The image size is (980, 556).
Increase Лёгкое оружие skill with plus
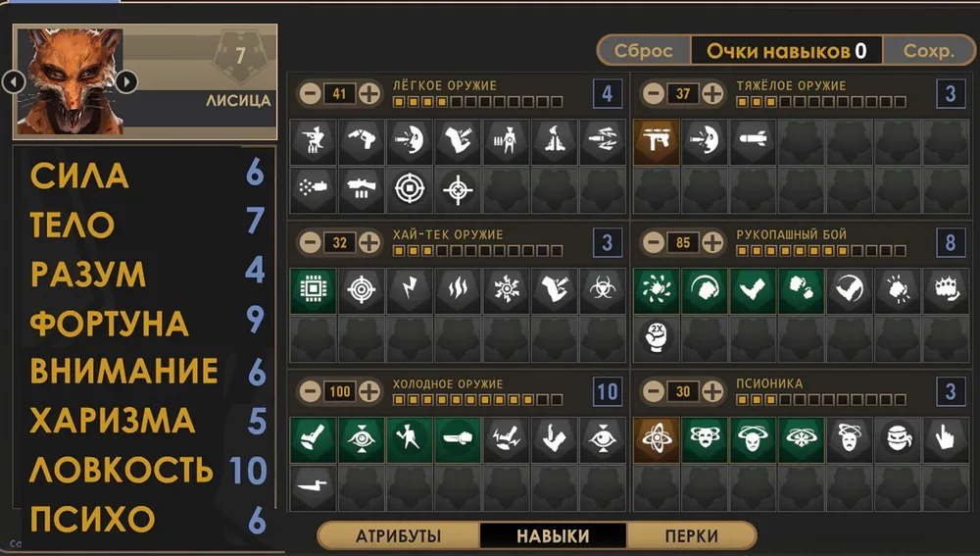[x=369, y=94]
